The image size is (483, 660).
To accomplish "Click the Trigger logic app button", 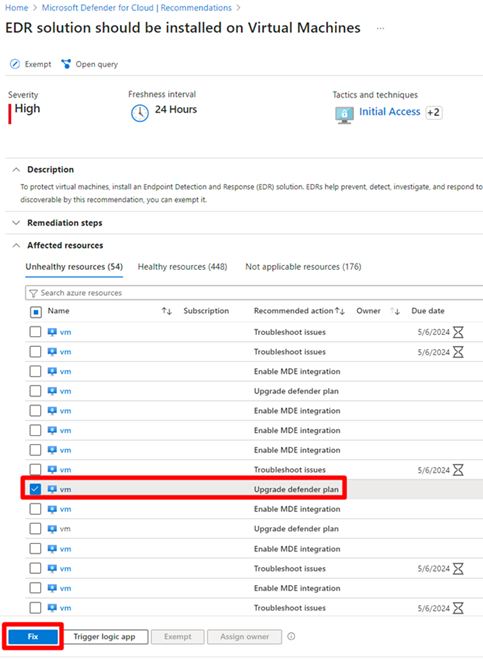I will tap(104, 636).
